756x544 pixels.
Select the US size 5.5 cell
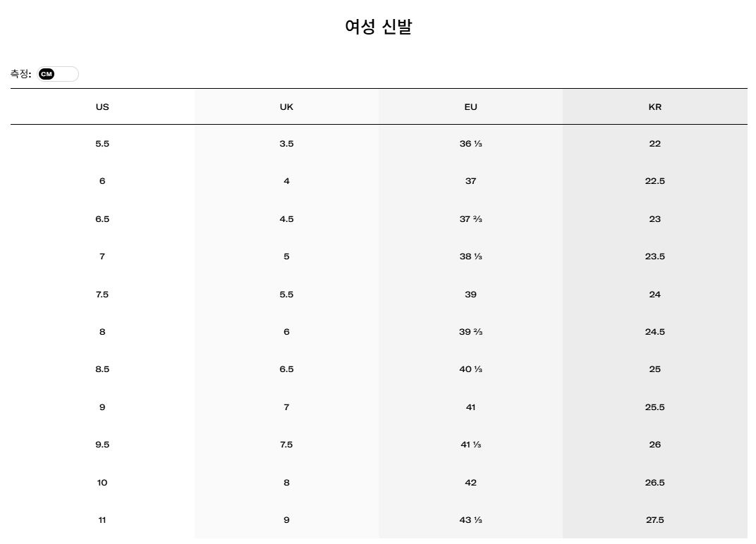click(102, 144)
